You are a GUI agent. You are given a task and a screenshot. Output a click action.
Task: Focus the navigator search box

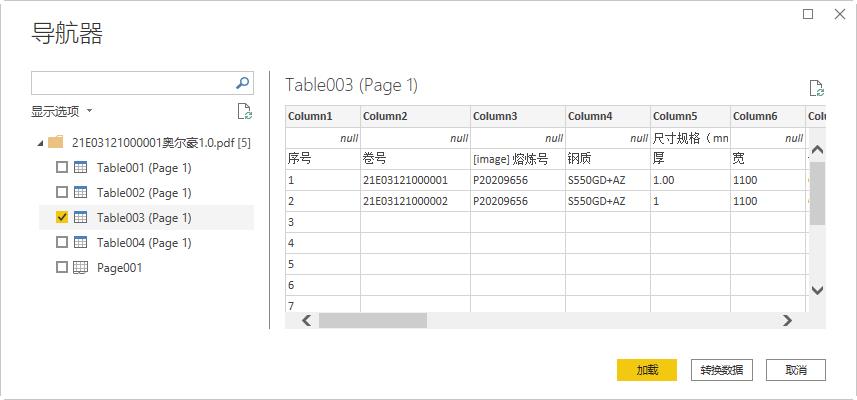132,83
